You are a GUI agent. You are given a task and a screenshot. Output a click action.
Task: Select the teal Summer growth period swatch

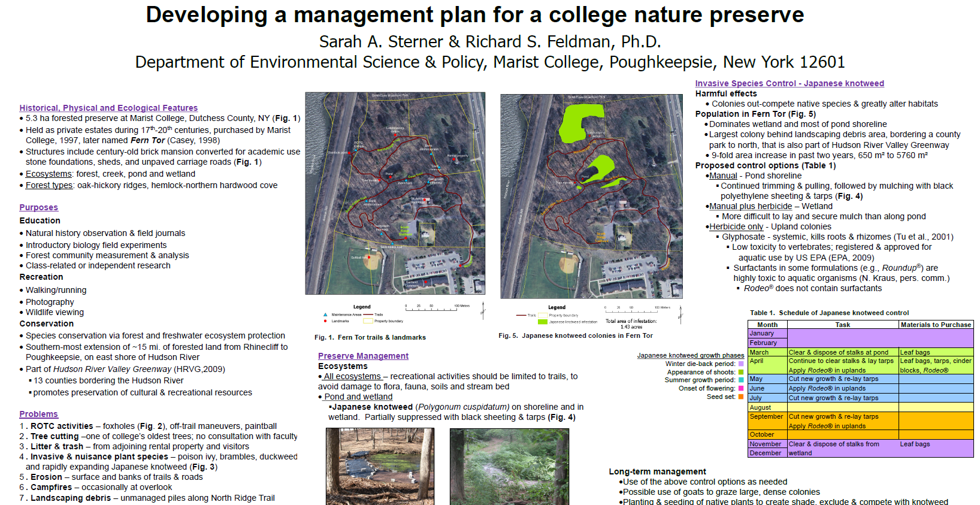(741, 380)
